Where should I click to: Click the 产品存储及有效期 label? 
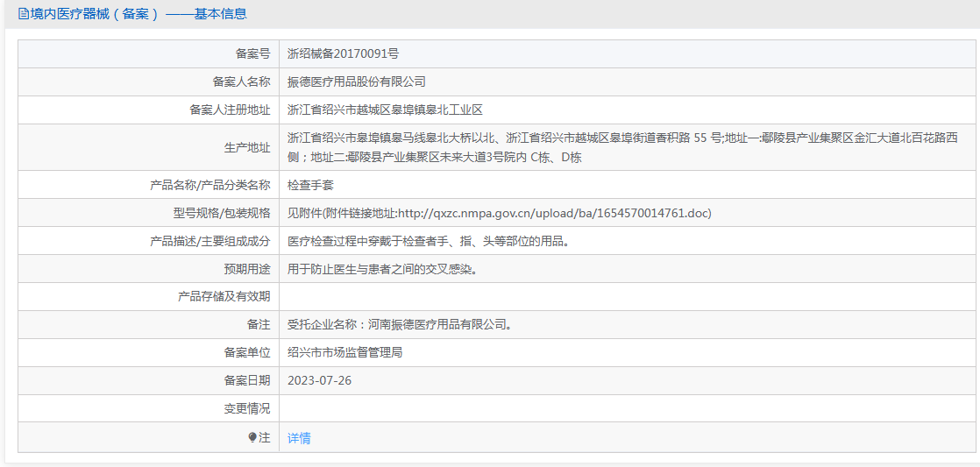click(224, 296)
